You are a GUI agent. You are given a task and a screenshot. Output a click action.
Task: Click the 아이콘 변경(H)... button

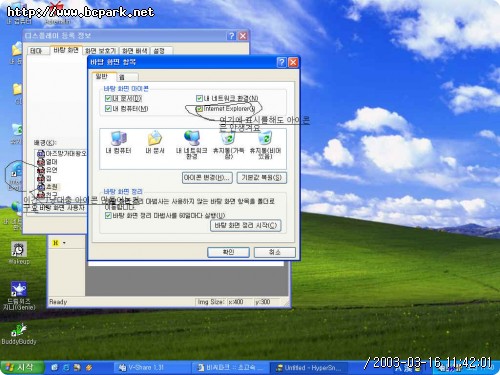207,178
